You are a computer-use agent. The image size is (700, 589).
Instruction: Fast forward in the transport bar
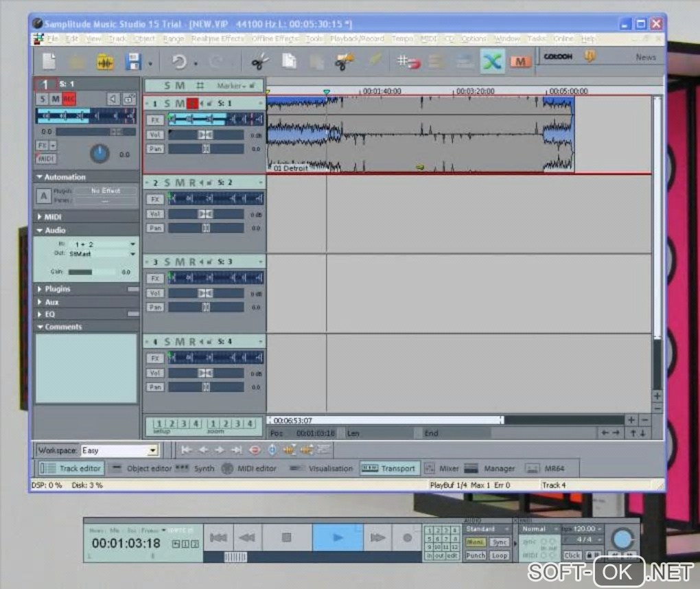[377, 538]
